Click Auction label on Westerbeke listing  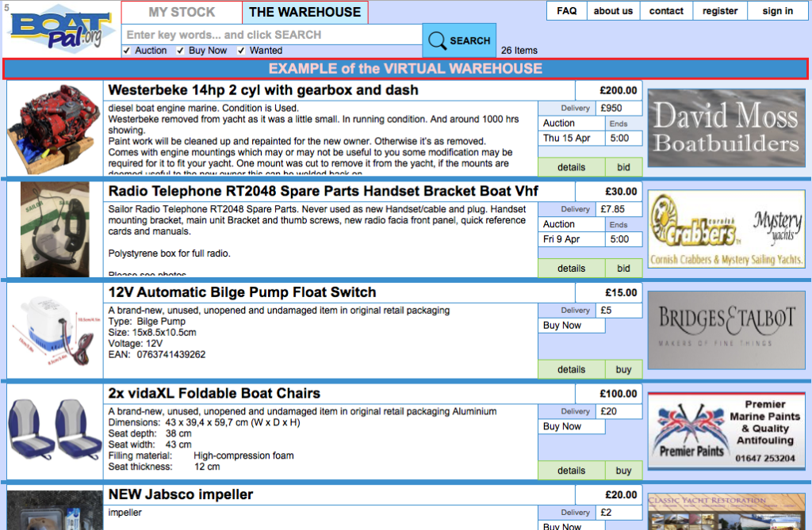coord(559,123)
